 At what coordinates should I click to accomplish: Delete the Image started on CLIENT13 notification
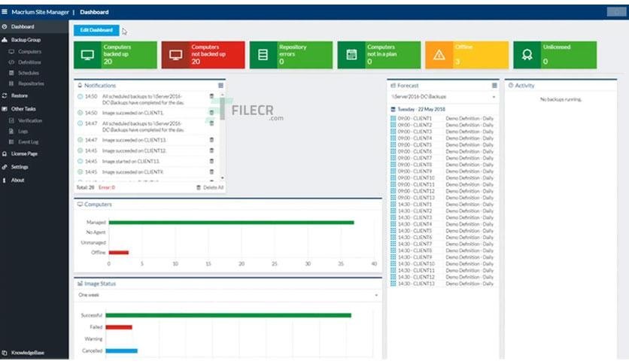pyautogui.click(x=211, y=161)
